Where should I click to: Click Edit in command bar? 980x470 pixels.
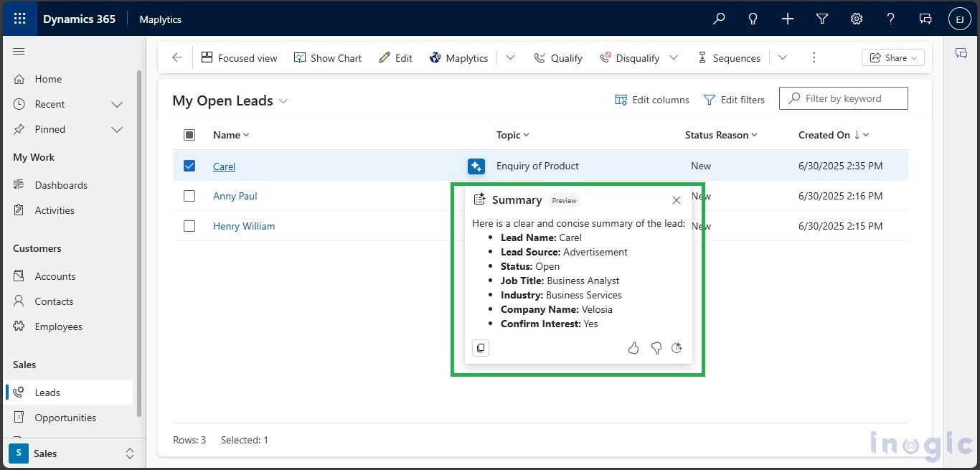[395, 58]
